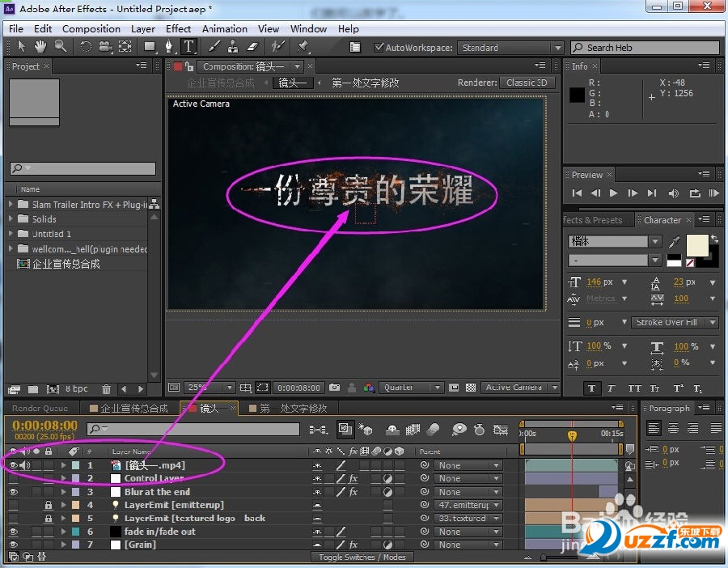Select the Rectangle shape tool
728x568 pixels.
pos(150,46)
